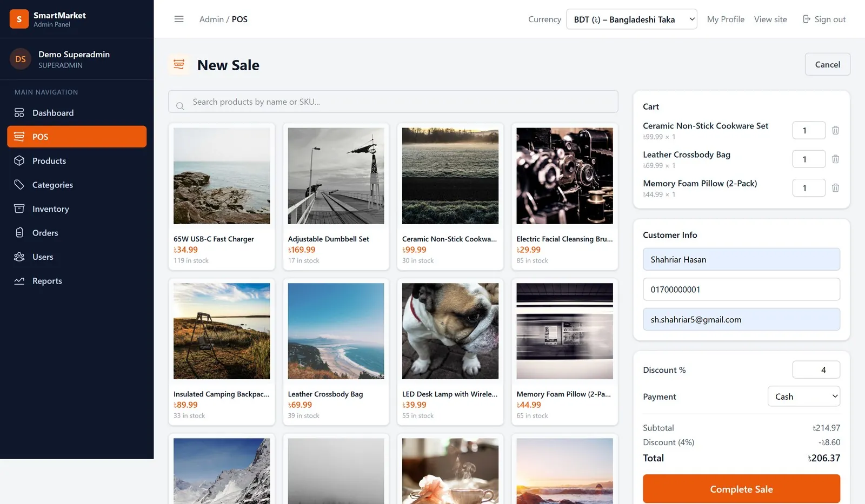Open My Profile link
The width and height of the screenshot is (865, 504).
[x=726, y=19]
